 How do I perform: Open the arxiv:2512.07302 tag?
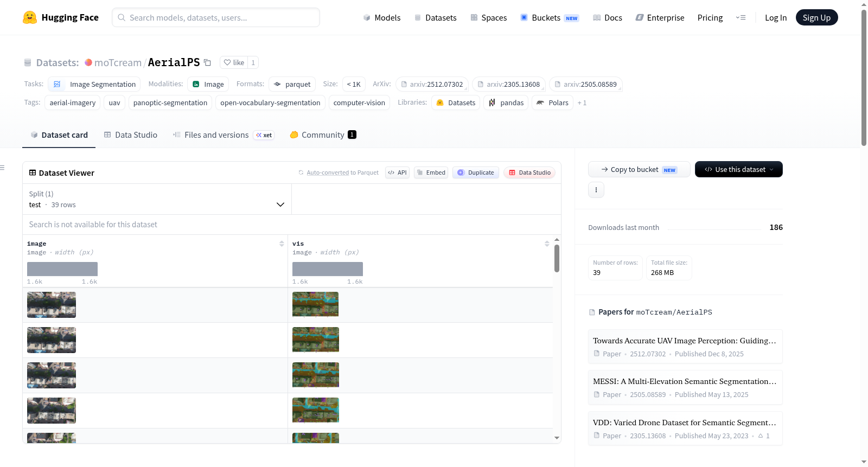(x=432, y=84)
